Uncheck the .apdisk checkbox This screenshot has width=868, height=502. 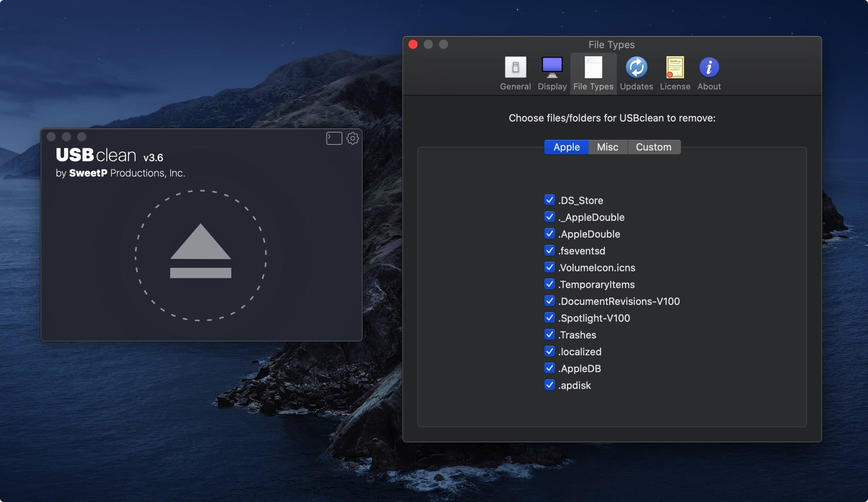pos(549,385)
